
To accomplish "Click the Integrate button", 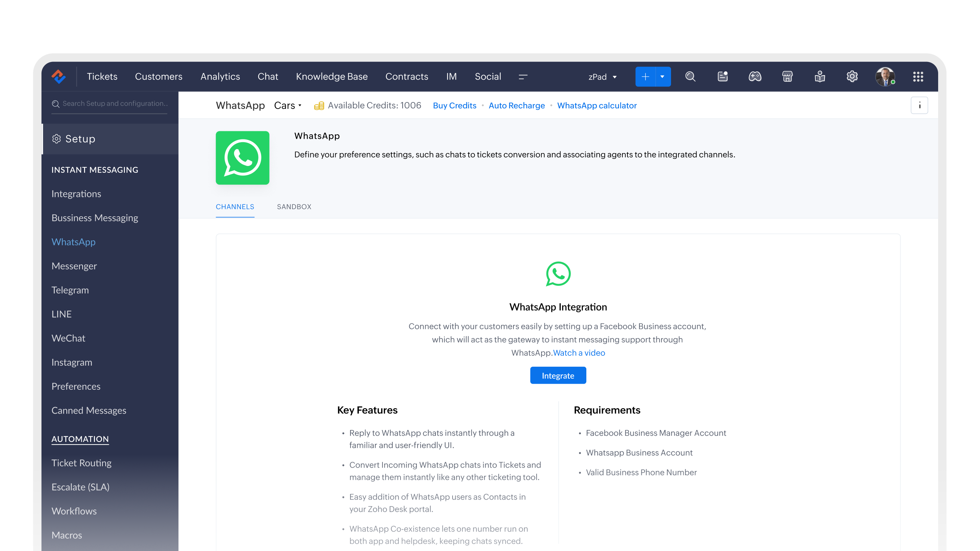I will coord(558,375).
